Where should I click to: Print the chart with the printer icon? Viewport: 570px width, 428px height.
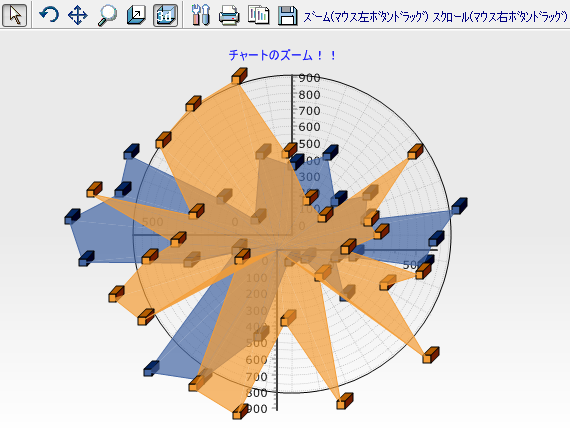click(229, 16)
